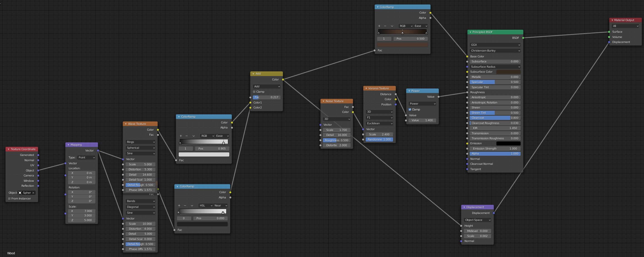Click the Specular 0.500 slider
Screen dimensions: 644x257
(495, 82)
